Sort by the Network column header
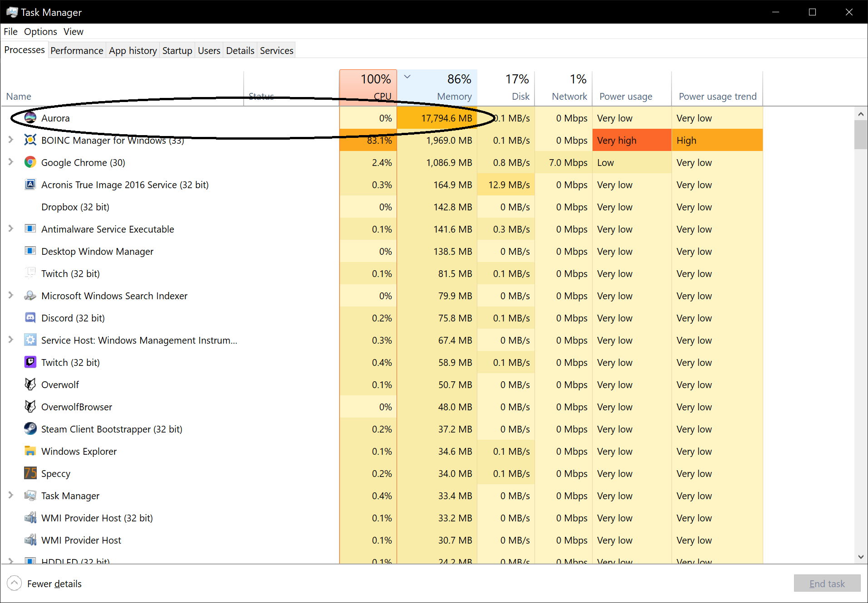 [564, 88]
